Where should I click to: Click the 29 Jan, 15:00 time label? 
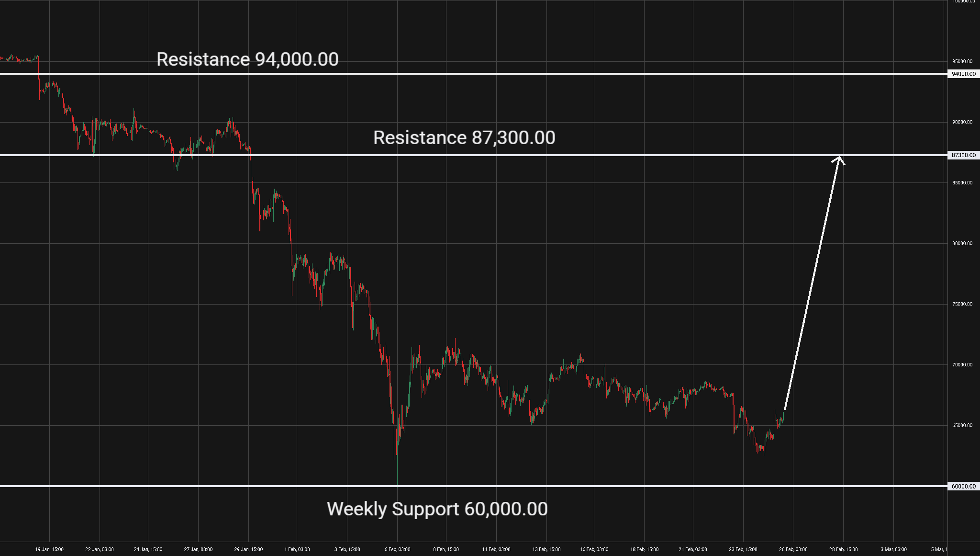pyautogui.click(x=248, y=549)
